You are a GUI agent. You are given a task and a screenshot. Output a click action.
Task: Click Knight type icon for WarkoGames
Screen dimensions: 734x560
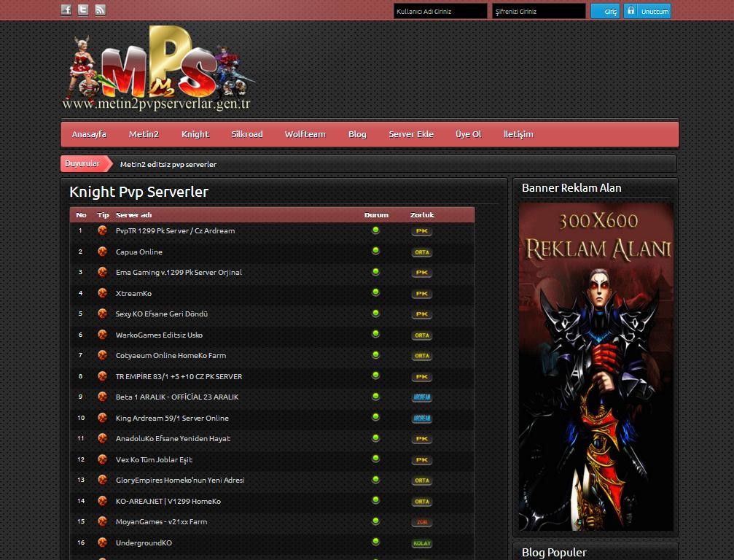pyautogui.click(x=103, y=335)
